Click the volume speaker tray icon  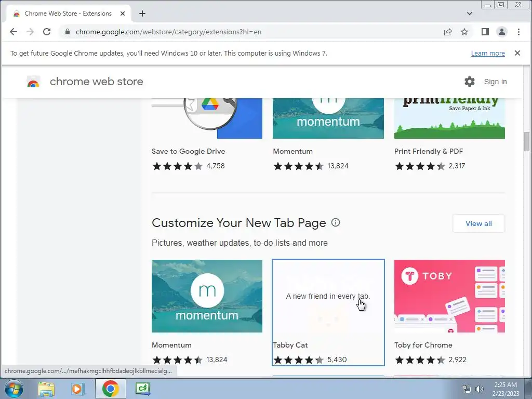[x=480, y=389]
